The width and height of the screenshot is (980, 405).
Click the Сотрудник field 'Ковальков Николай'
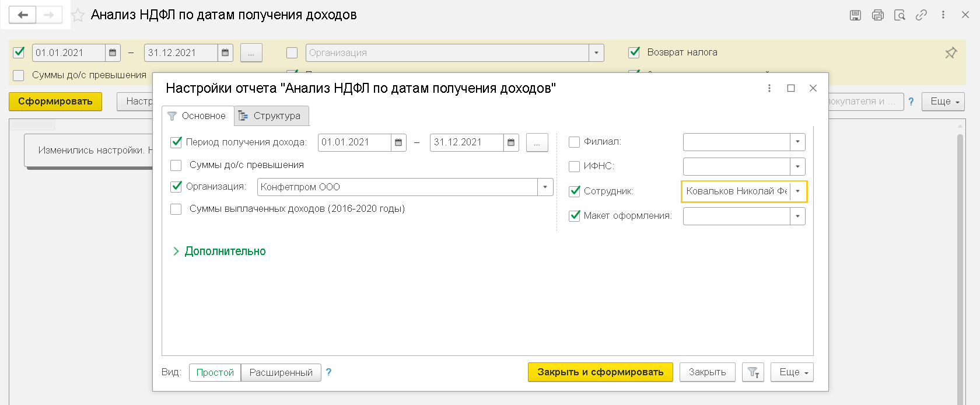pos(736,191)
